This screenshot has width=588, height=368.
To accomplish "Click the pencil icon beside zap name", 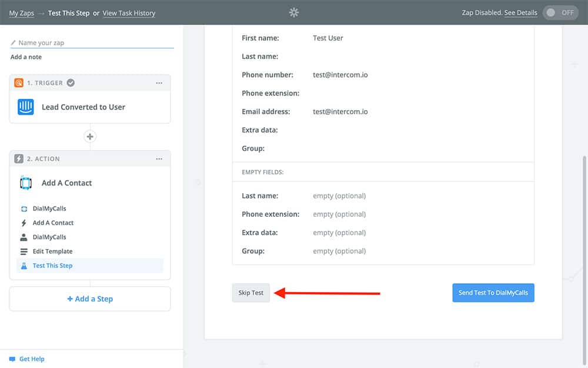I will pyautogui.click(x=14, y=43).
